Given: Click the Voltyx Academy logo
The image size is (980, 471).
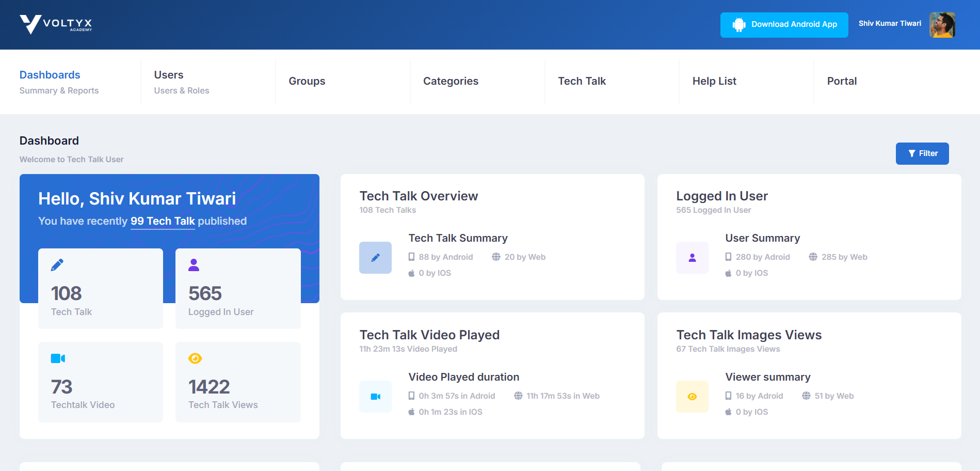Looking at the screenshot, I should tap(56, 24).
